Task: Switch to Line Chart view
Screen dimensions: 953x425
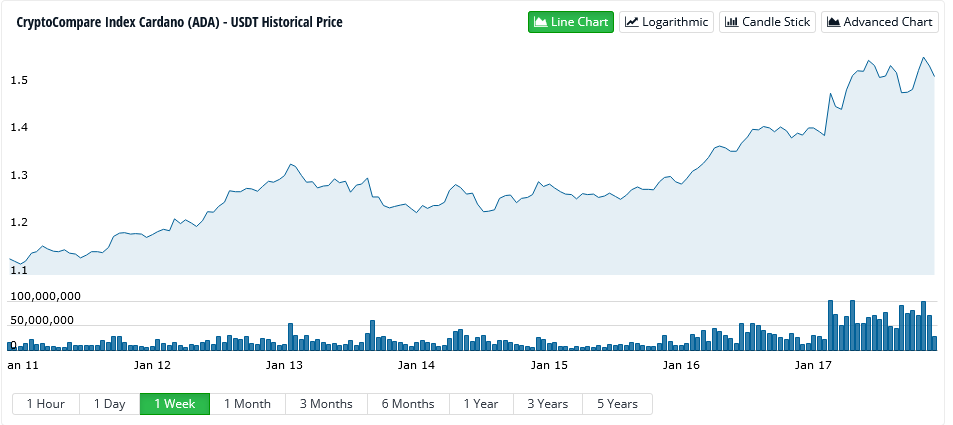Action: pos(571,22)
